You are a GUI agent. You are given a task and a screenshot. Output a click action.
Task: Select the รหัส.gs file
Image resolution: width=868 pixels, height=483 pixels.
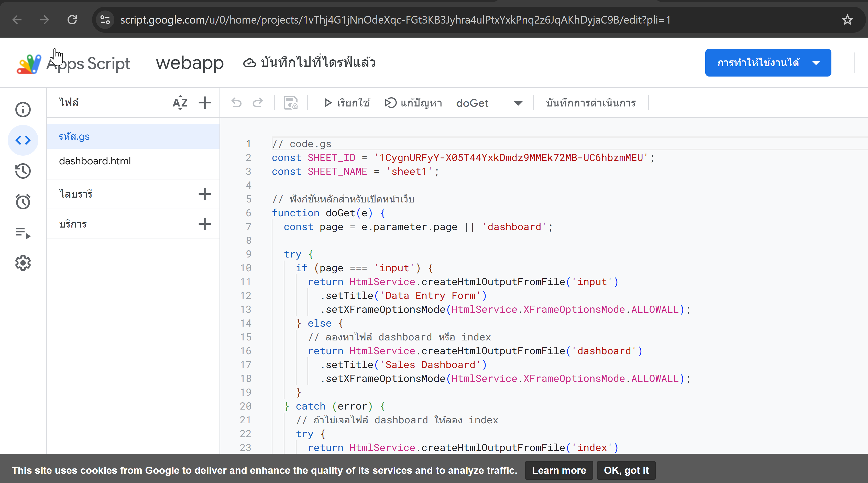tap(74, 136)
